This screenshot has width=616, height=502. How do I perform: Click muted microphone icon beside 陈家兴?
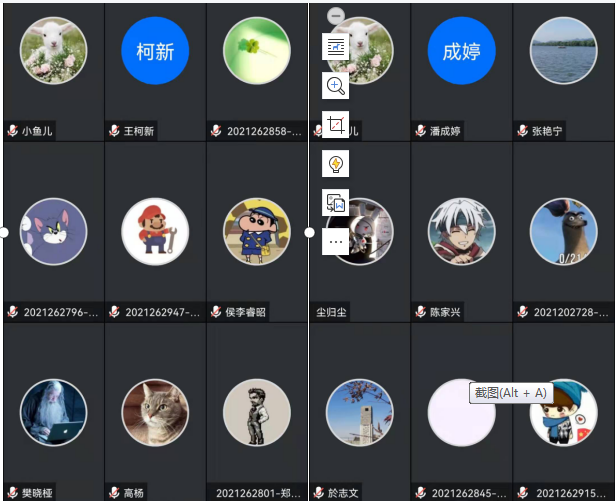point(420,312)
